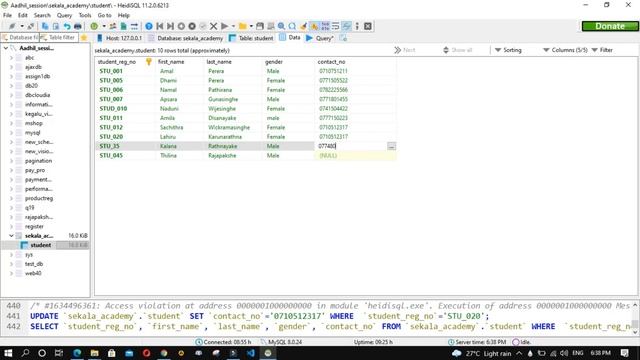Click the disconnect from server icon
The height and width of the screenshot is (360, 640).
click(31, 26)
